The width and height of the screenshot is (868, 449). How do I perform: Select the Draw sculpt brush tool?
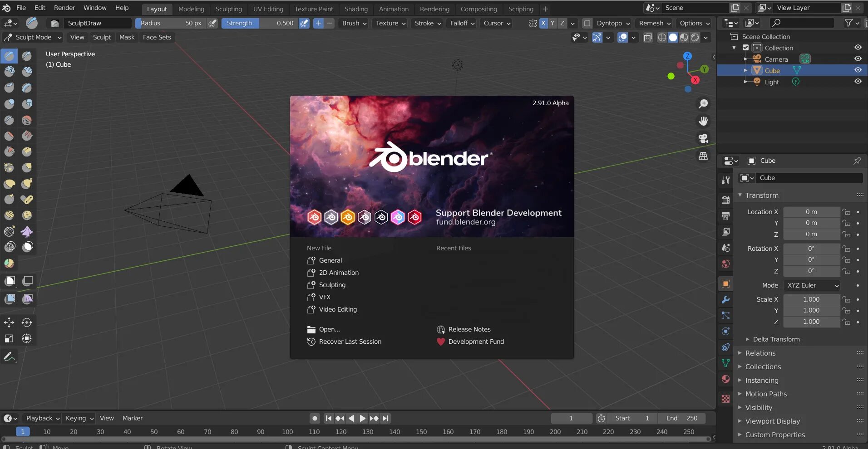tap(9, 56)
